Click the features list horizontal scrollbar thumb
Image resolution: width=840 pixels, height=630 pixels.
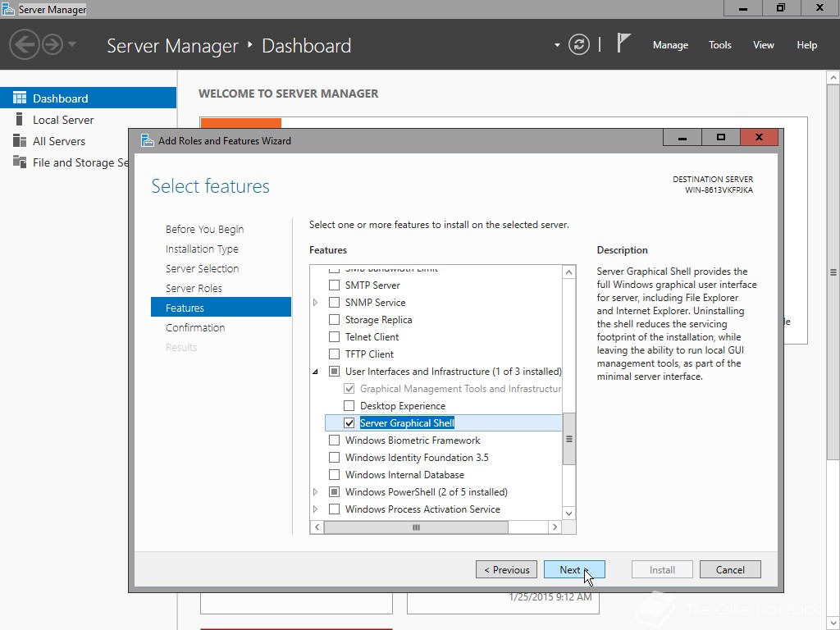pyautogui.click(x=416, y=527)
